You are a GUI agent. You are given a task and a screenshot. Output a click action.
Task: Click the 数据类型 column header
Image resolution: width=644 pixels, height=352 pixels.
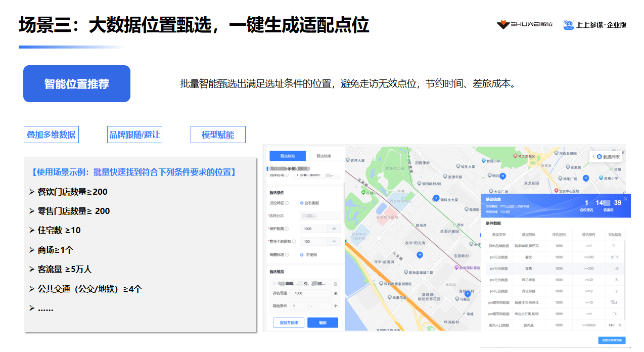(498, 234)
